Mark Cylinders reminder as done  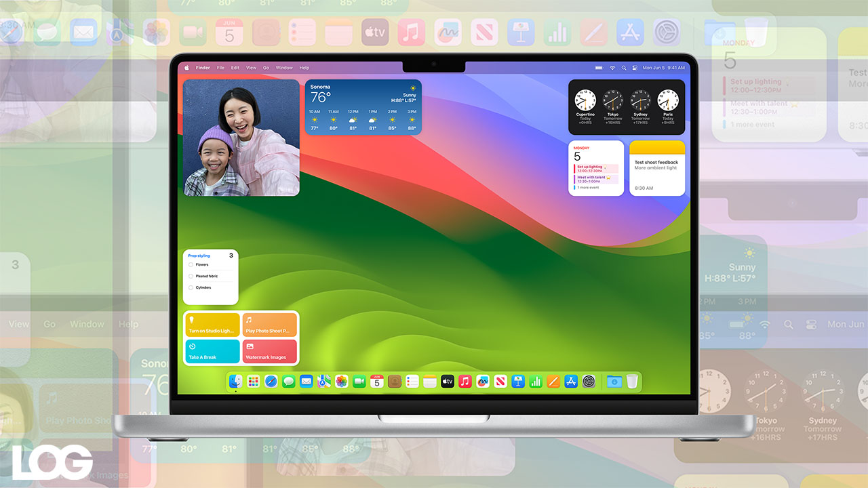pos(191,288)
